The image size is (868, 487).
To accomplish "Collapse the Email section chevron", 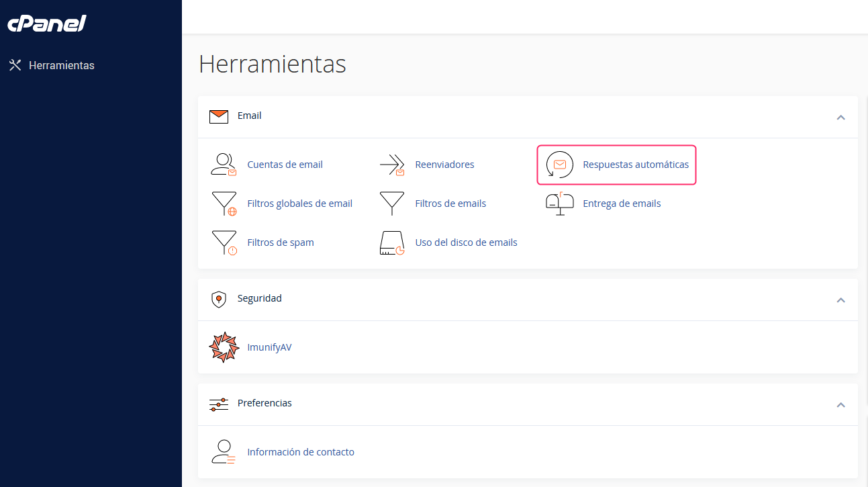I will pos(840,118).
